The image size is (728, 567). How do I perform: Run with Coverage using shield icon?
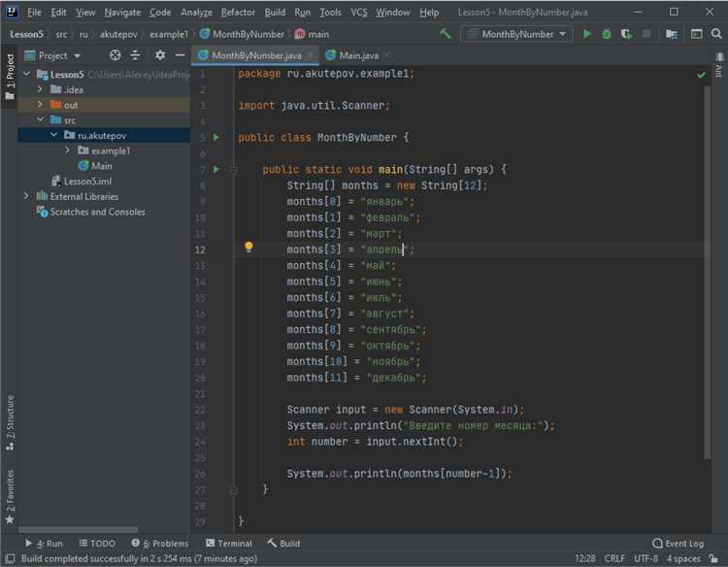pyautogui.click(x=626, y=34)
